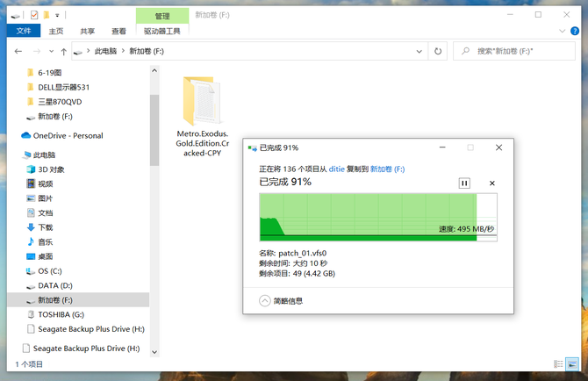This screenshot has width=588, height=381.
Task: Click the copy dialog title bar icon
Action: click(x=253, y=148)
